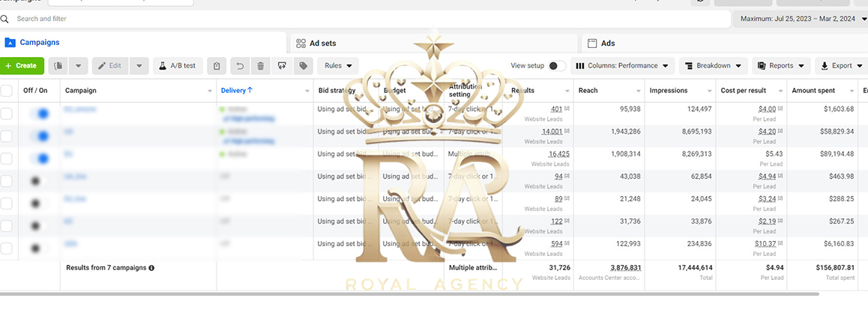Open the A/B test flask tool

tap(178, 65)
